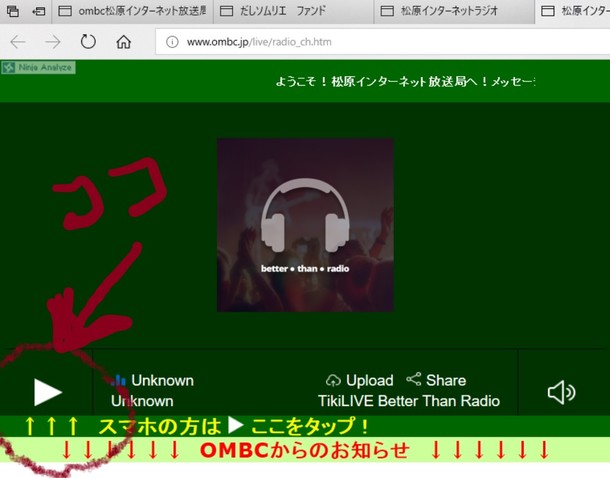Go back with the browser back arrow
The width and height of the screenshot is (610, 478).
pyautogui.click(x=18, y=42)
